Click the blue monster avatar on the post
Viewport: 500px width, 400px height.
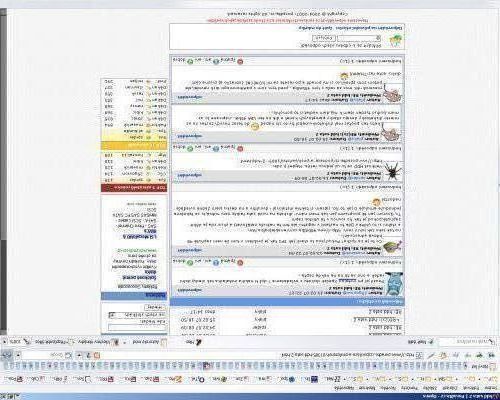click(394, 284)
